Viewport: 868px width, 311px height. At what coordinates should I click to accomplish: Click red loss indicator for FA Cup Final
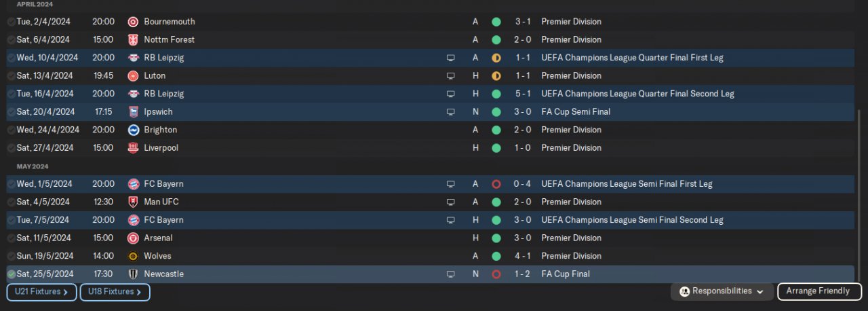(496, 274)
